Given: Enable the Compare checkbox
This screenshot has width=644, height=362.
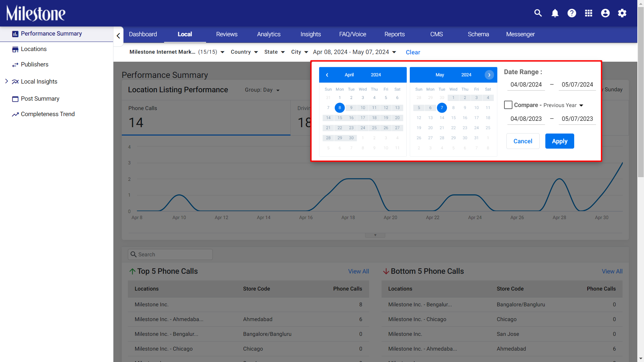Looking at the screenshot, I should (x=508, y=105).
